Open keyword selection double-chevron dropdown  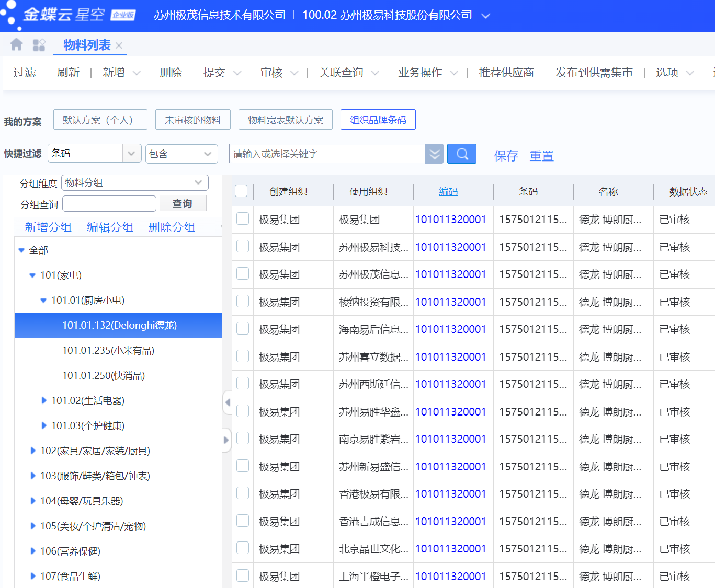click(434, 154)
